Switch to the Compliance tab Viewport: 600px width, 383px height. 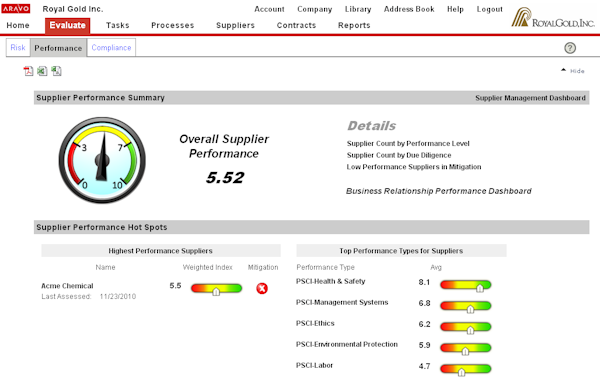pyautogui.click(x=111, y=47)
